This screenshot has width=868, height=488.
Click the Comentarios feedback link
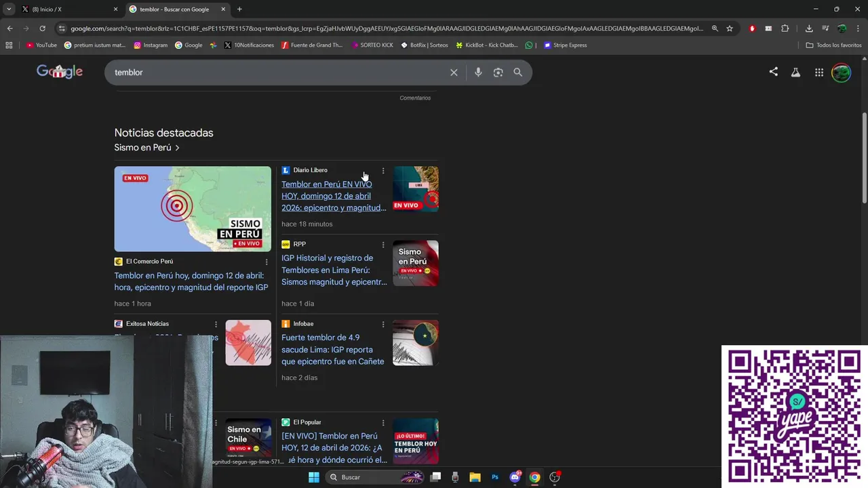[415, 98]
